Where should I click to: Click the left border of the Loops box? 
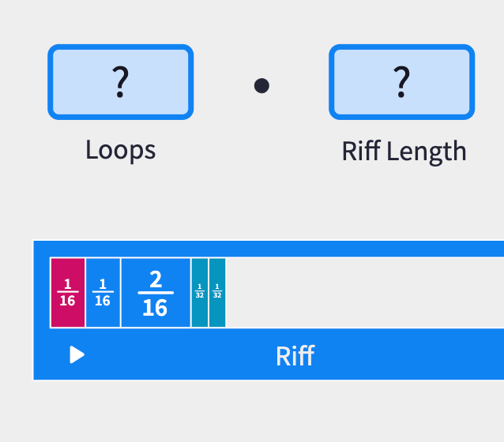[x=51, y=82]
